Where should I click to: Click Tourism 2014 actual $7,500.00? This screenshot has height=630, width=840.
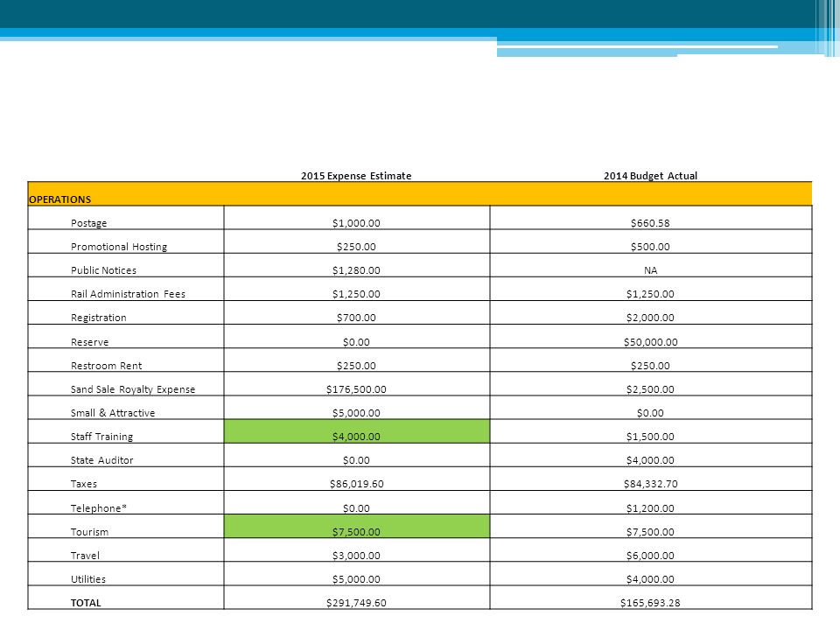point(650,531)
